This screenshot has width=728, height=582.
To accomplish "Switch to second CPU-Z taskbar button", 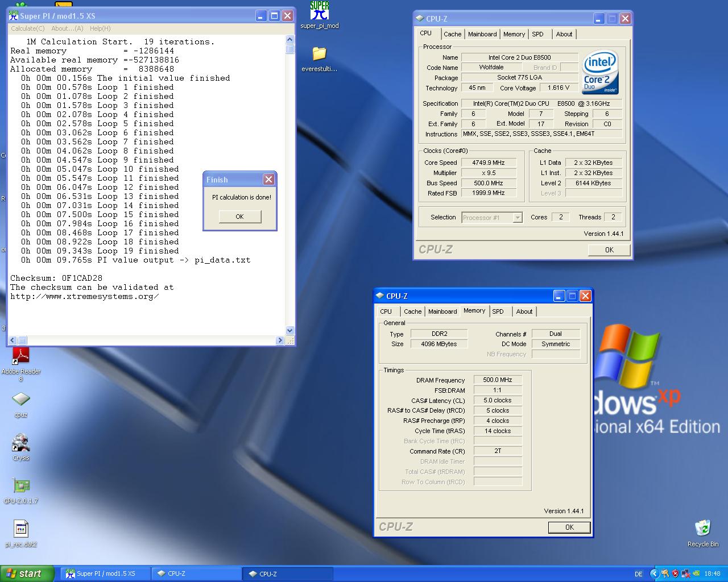I will pyautogui.click(x=288, y=573).
